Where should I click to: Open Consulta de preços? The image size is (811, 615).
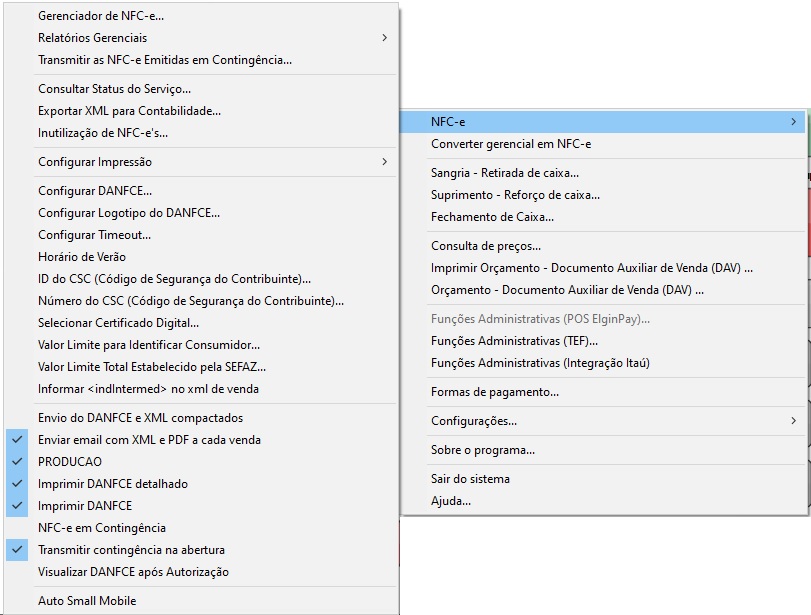click(x=486, y=246)
